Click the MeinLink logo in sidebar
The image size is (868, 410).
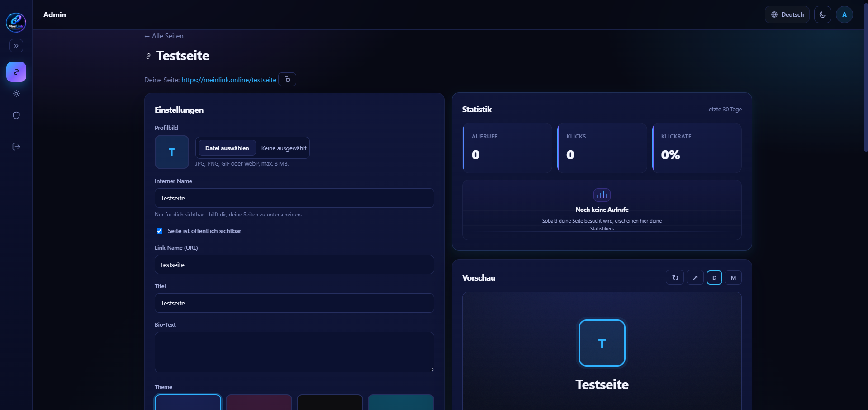point(16,22)
